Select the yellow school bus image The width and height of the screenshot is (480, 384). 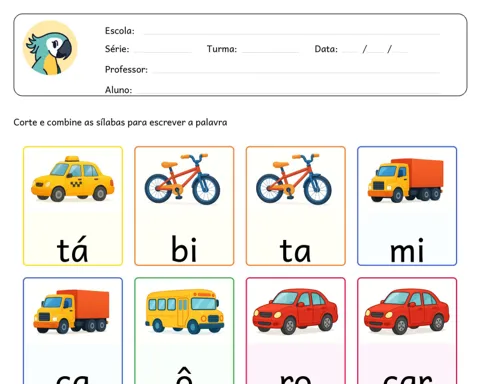pyautogui.click(x=184, y=311)
